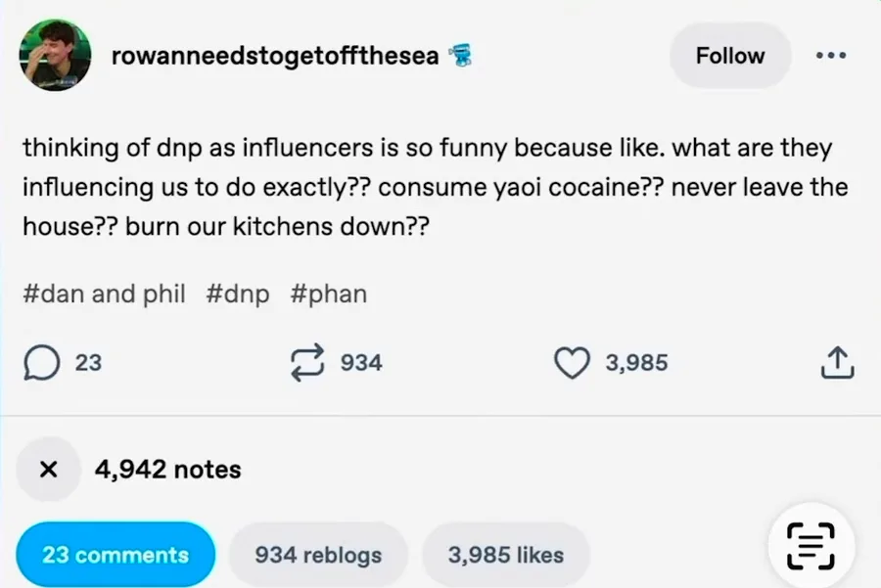Screen dimensions: 881x588
Task: Open the #phan hashtag
Action: (x=329, y=294)
